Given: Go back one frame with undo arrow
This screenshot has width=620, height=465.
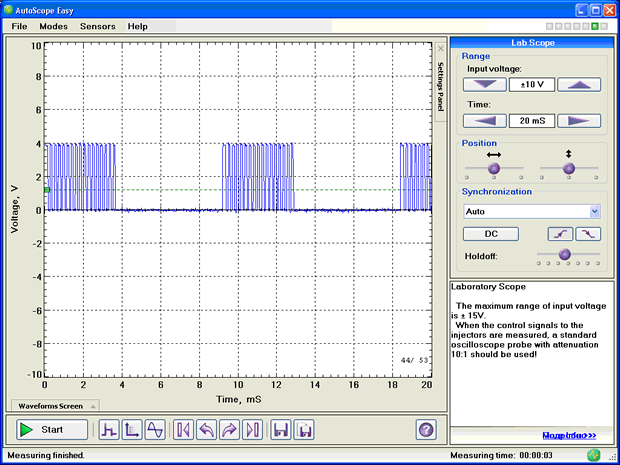Looking at the screenshot, I should click(x=206, y=429).
